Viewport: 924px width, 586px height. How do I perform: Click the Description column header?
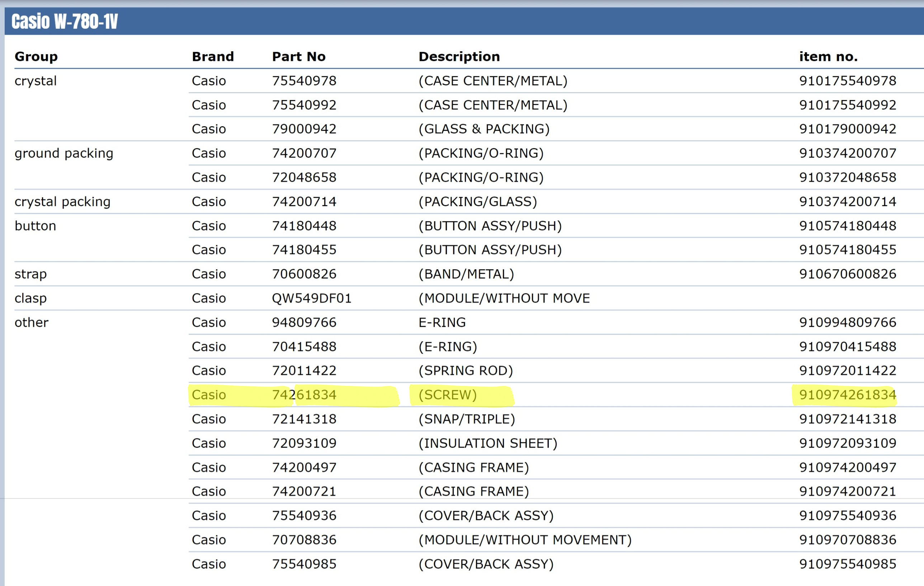pyautogui.click(x=459, y=57)
